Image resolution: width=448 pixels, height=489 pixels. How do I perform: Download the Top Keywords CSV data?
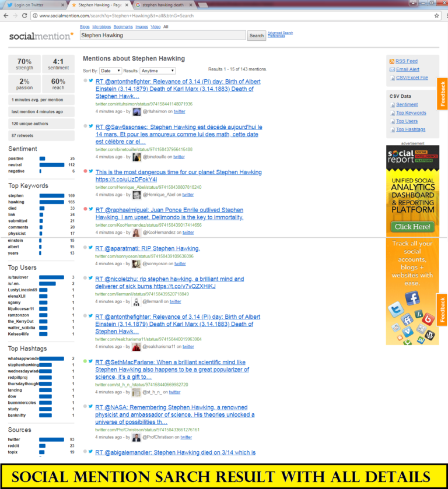[x=411, y=113]
